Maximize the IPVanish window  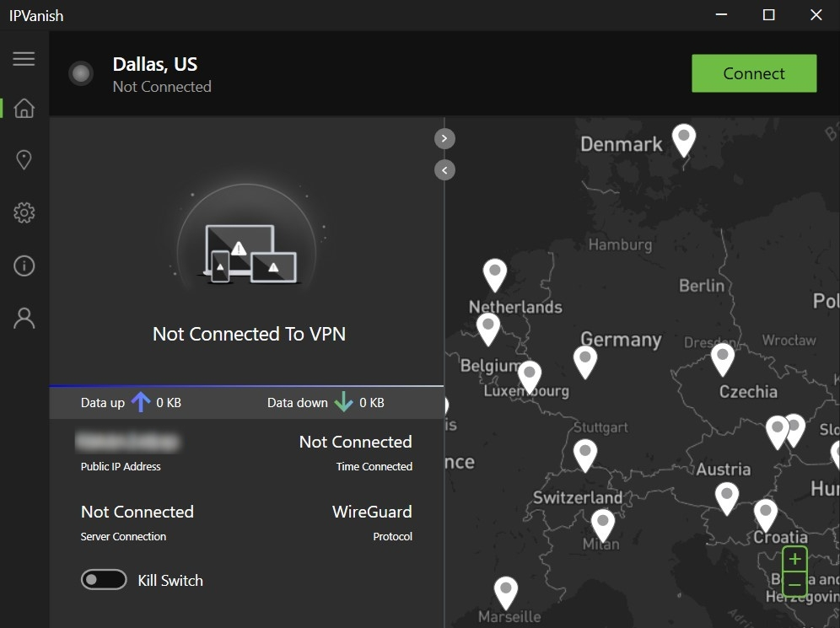(769, 15)
